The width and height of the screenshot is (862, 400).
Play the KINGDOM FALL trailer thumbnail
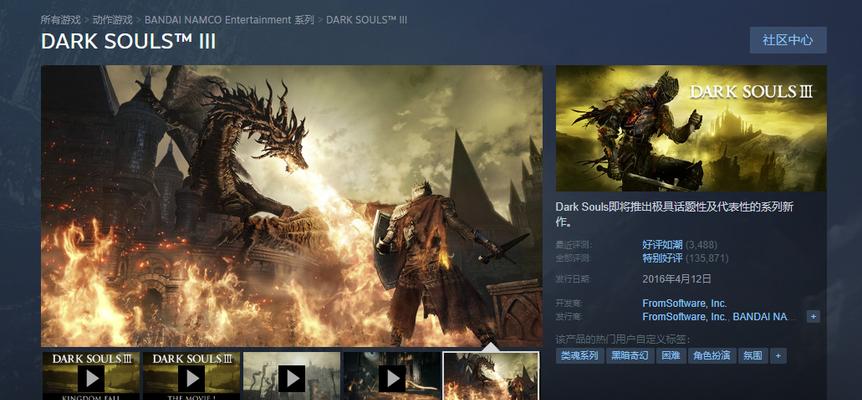click(91, 376)
